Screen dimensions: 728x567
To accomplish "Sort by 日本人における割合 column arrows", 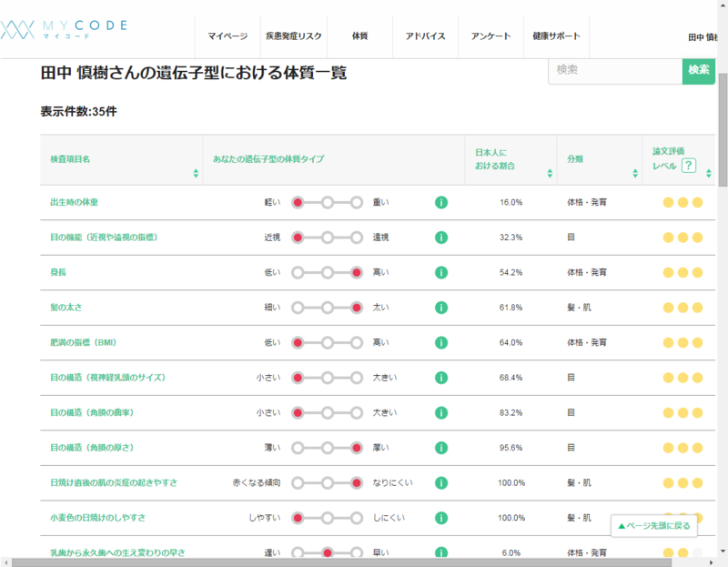I will [x=550, y=173].
